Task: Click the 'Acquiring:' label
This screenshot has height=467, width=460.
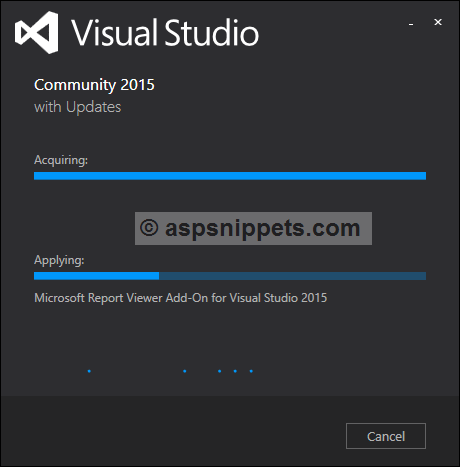Action: tap(61, 160)
